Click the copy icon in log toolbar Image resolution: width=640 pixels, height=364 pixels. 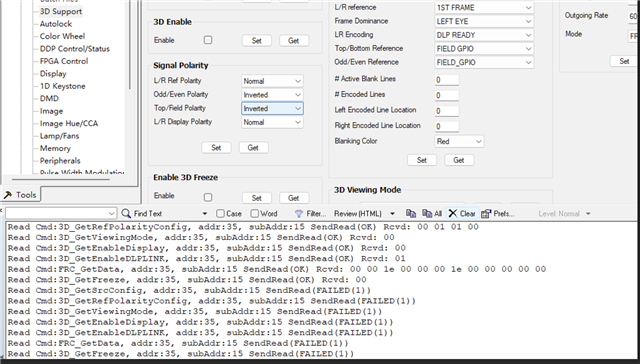[411, 213]
